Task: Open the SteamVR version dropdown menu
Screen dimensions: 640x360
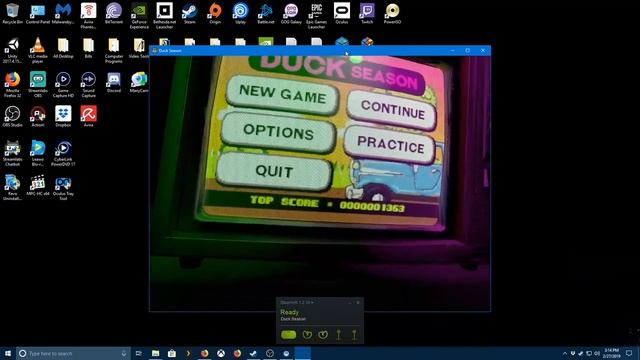Action: click(297, 302)
